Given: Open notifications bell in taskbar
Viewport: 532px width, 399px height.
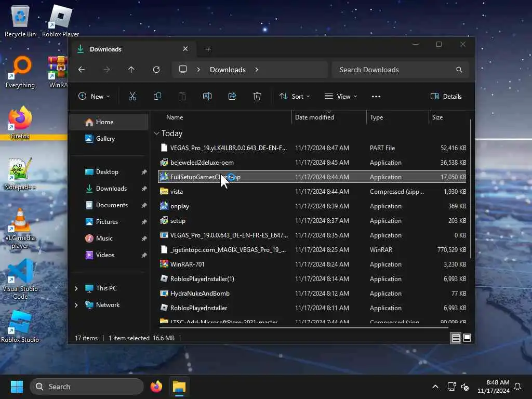Looking at the screenshot, I should 517,387.
